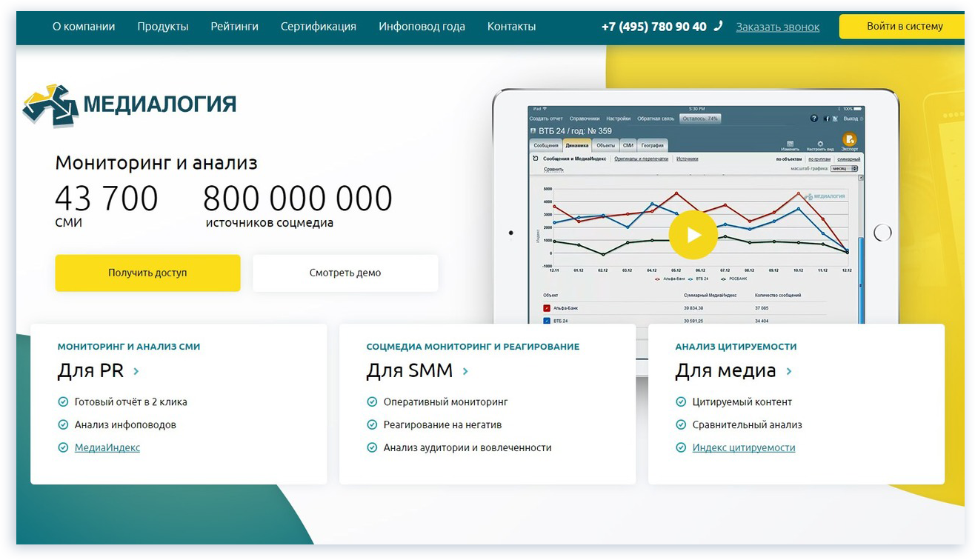Switch to География tab in tablet
This screenshot has height=560, width=975.
pyautogui.click(x=653, y=146)
